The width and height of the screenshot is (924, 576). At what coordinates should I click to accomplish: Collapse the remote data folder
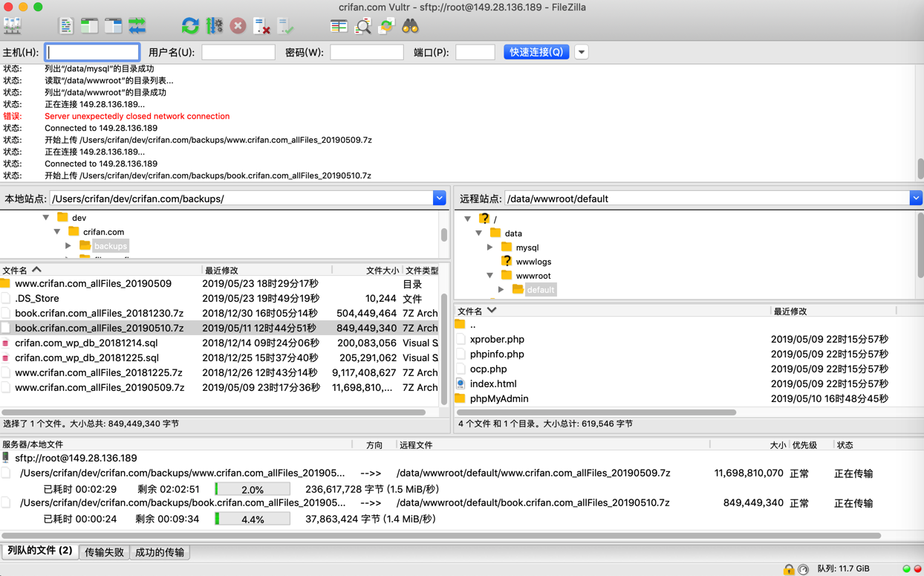pyautogui.click(x=479, y=233)
